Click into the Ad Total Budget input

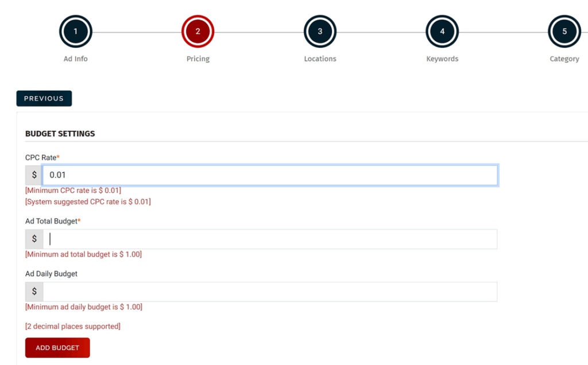tap(270, 239)
